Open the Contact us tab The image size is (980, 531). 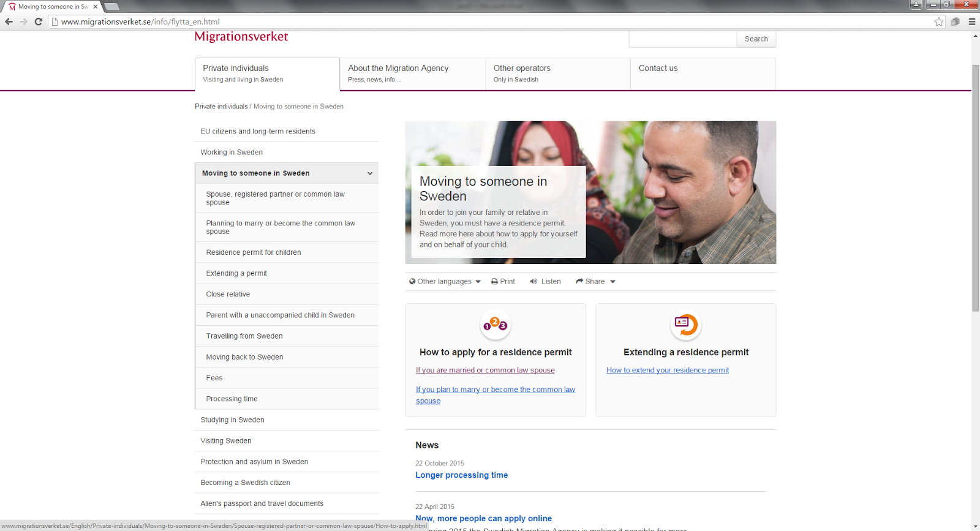point(703,73)
